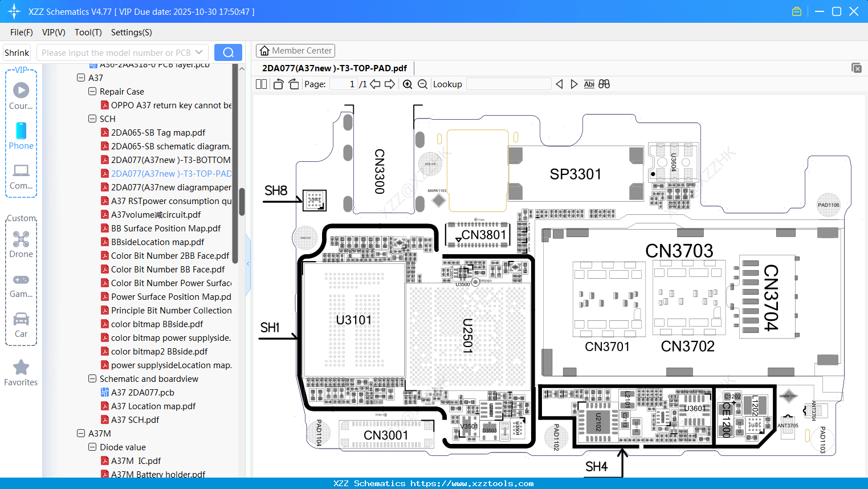The width and height of the screenshot is (868, 489).
Task: Collapse the left panel splitter handle
Action: [248, 264]
